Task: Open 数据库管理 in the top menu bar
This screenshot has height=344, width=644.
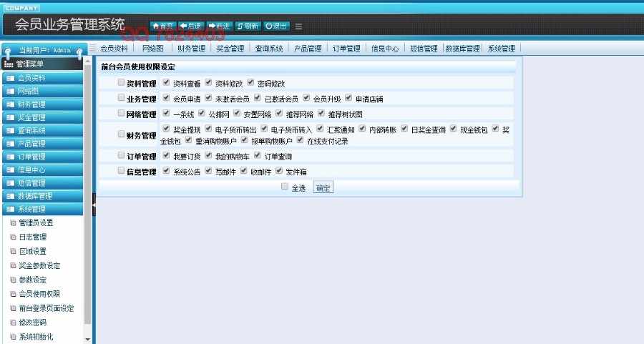Action: 462,49
